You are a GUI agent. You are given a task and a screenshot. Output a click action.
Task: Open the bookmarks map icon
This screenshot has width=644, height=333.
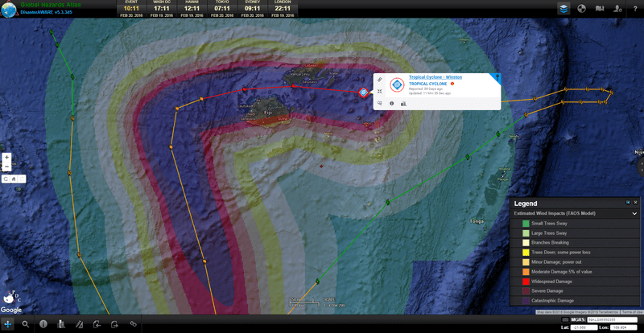pyautogui.click(x=599, y=8)
